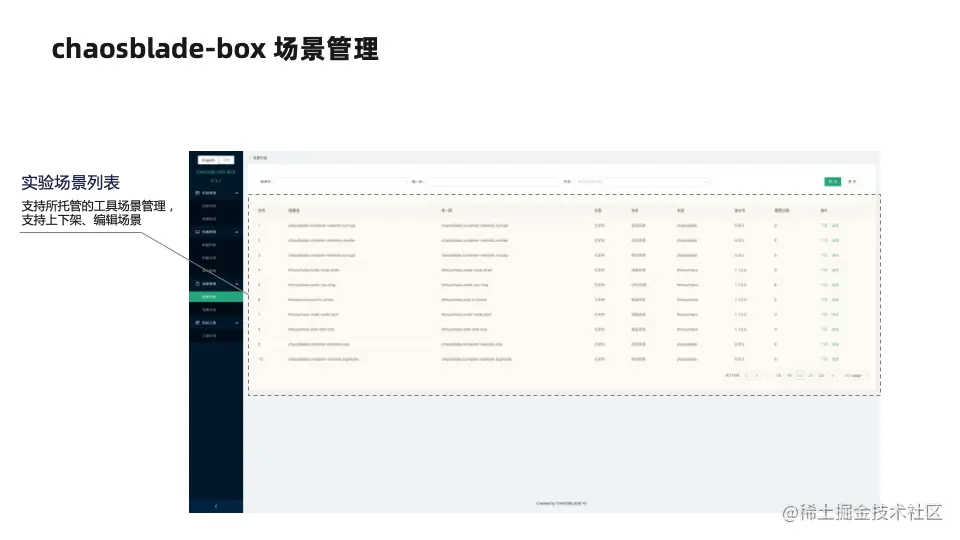Viewport: 960px width, 540px height.
Task: Go to pagination page 18
Action: [778, 376]
